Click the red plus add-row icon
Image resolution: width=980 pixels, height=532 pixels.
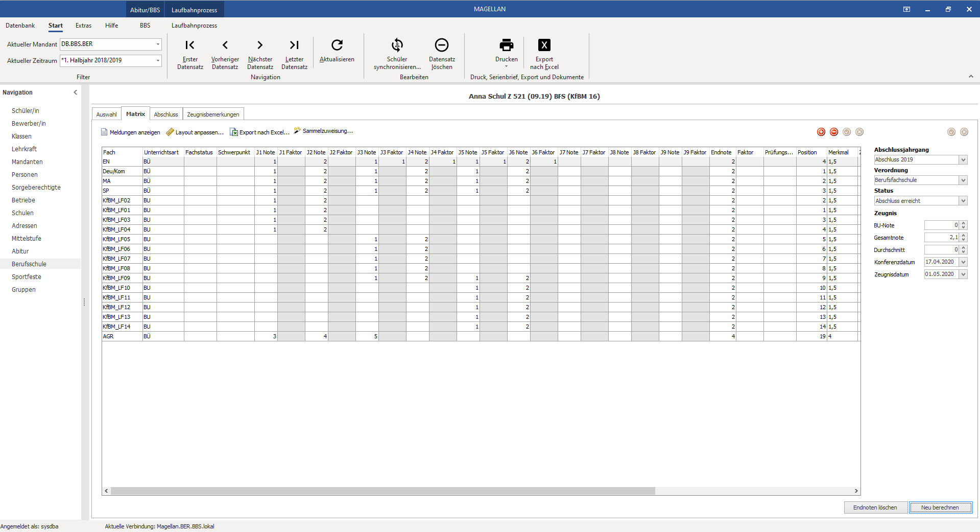click(821, 132)
